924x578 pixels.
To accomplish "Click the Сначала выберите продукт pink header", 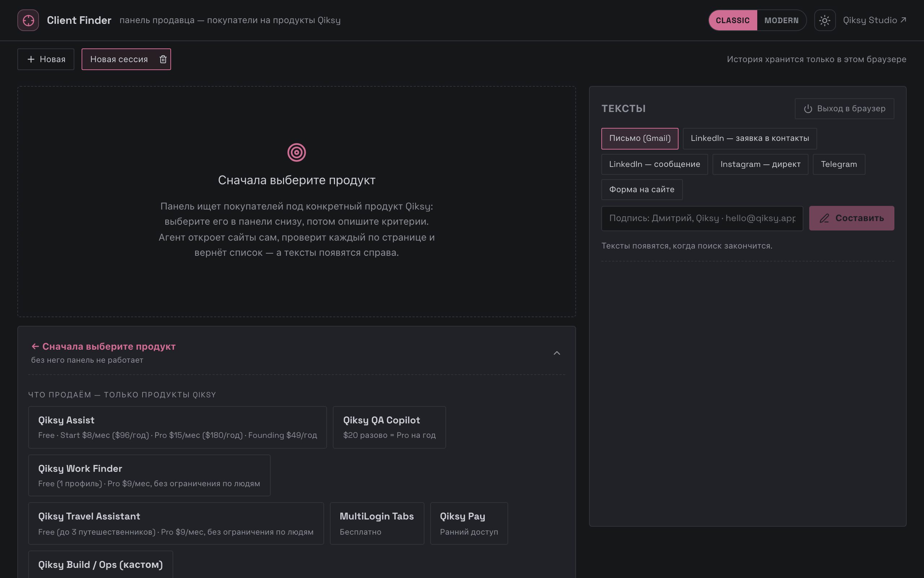I will pos(104,346).
